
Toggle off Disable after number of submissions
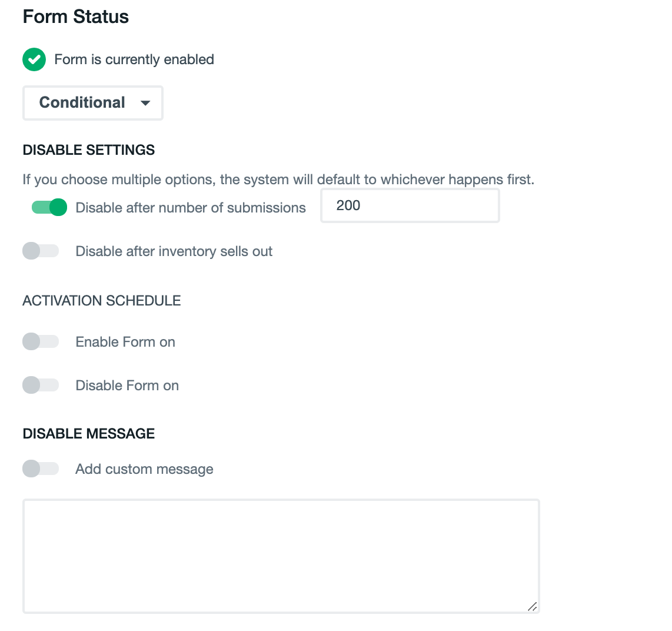(49, 207)
